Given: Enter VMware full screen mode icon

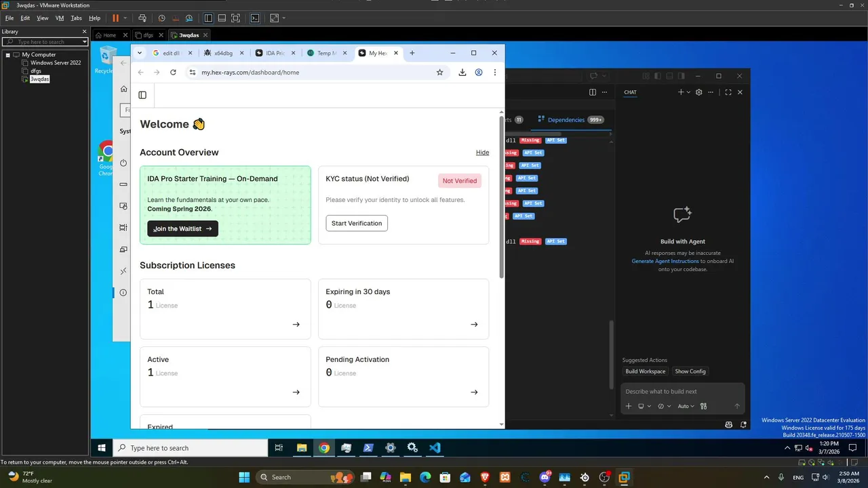Looking at the screenshot, I should 235,18.
